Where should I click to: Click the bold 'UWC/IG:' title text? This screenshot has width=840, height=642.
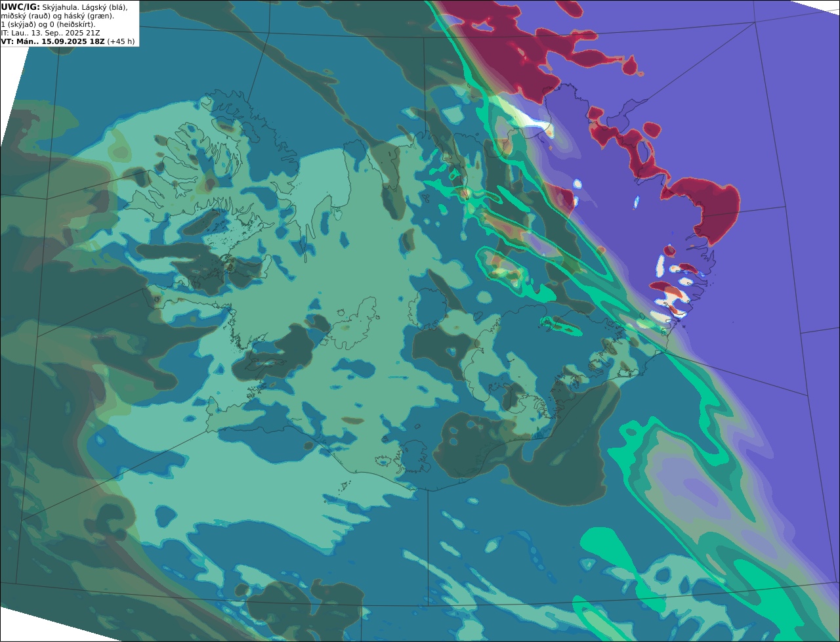tap(20, 7)
